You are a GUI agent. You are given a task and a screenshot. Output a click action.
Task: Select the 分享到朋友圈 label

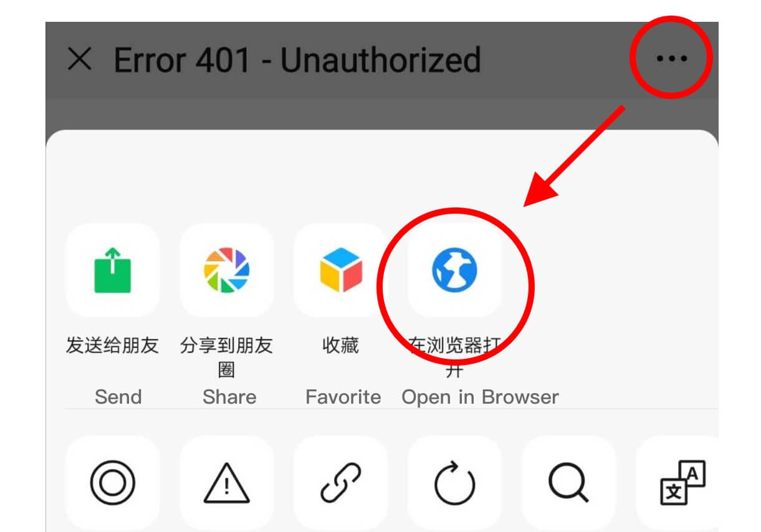click(x=227, y=357)
